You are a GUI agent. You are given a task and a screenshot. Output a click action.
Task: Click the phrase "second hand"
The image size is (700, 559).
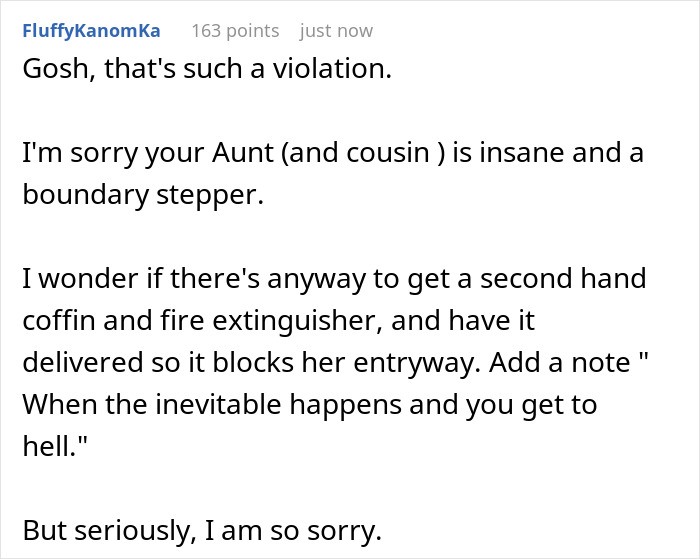point(565,277)
